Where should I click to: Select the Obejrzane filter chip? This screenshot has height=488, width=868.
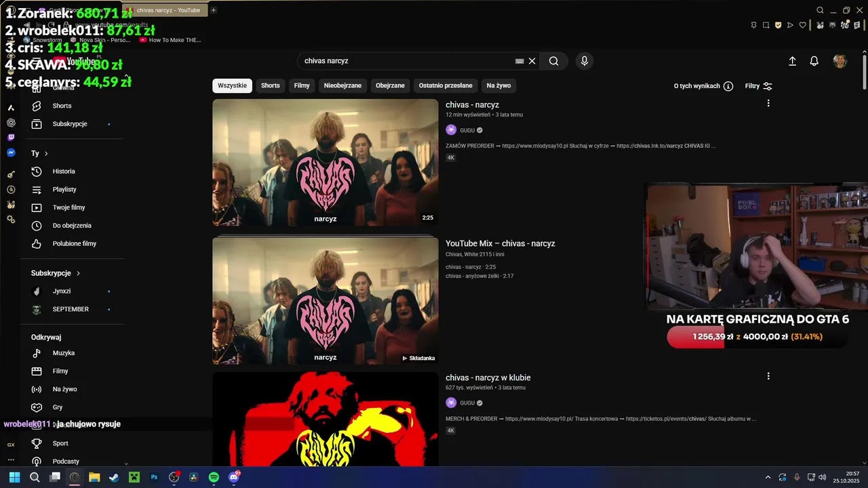(x=390, y=85)
